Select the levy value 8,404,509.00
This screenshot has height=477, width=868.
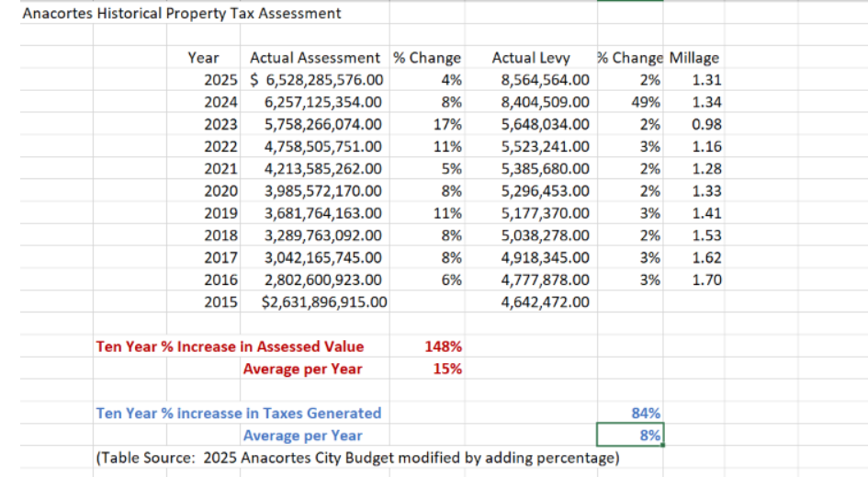(x=546, y=102)
